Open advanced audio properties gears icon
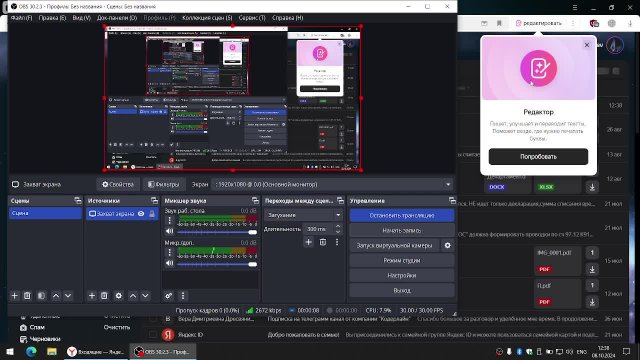Screen dimensions: 640x360 (x=169, y=296)
